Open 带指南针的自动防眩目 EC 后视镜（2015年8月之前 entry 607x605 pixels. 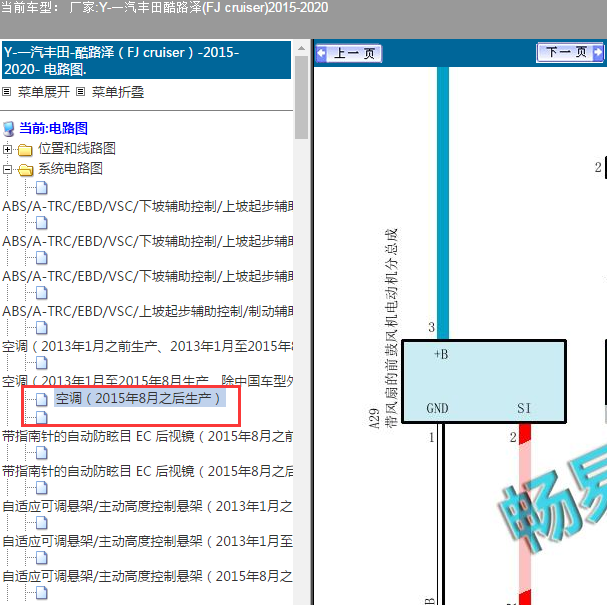147,436
